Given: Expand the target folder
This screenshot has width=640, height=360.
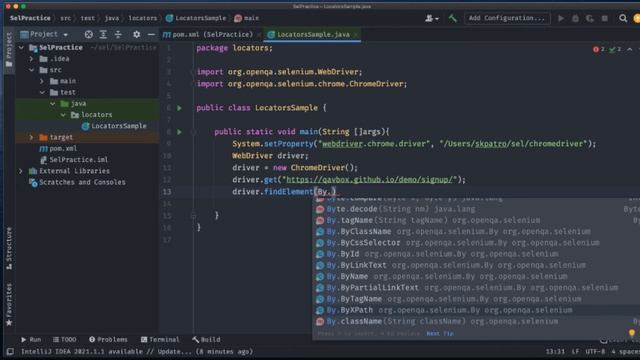Looking at the screenshot, I should [31, 138].
